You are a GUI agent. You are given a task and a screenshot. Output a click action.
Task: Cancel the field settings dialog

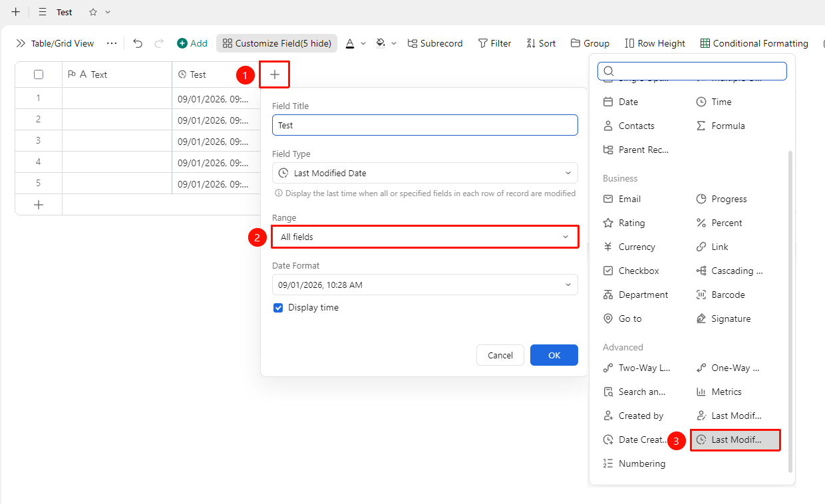point(500,355)
